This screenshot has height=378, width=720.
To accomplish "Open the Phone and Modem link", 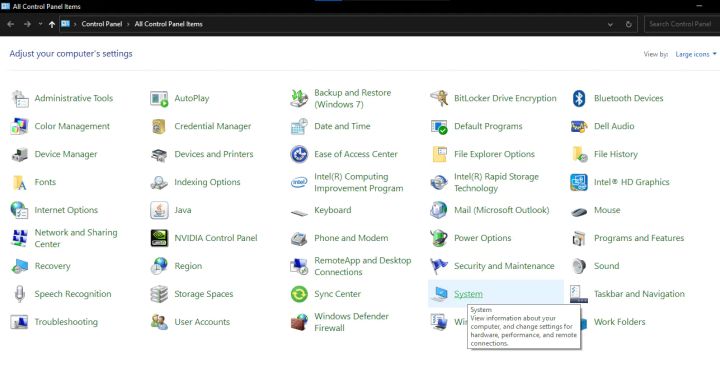I will pyautogui.click(x=351, y=238).
